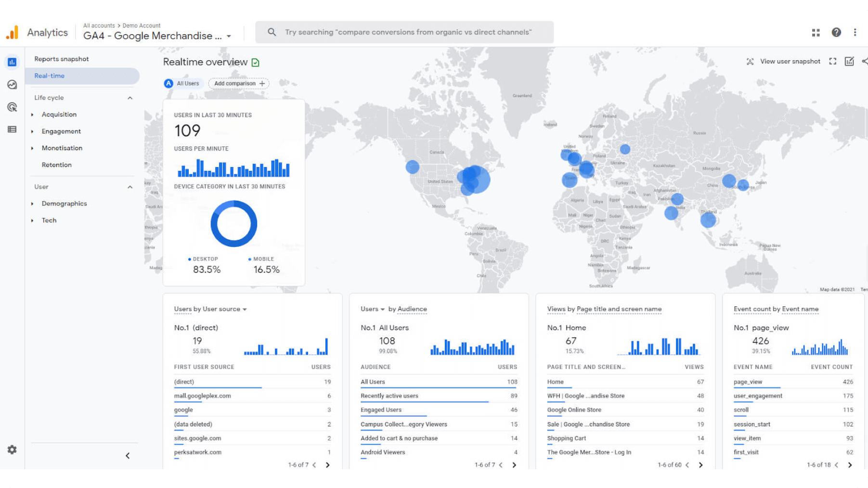Click the search box at top
Viewport: 868px width, 488px height.
(x=404, y=32)
